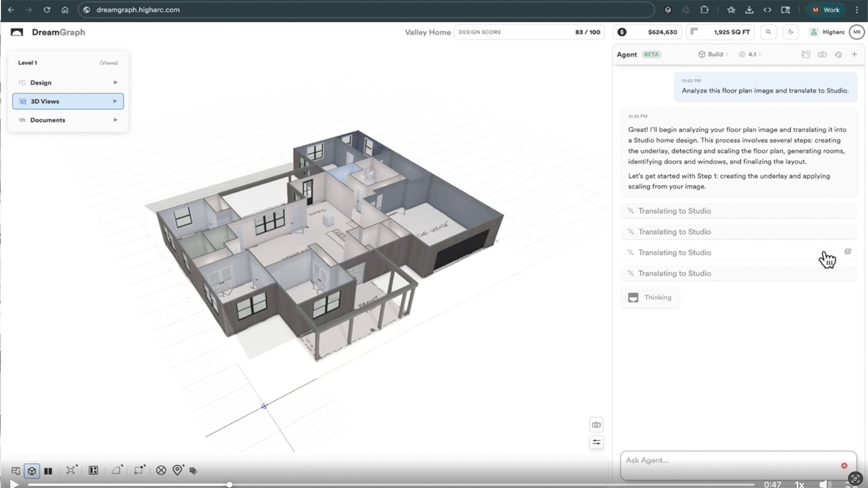The image size is (868, 488).
Task: Select the 3D Views menu item
Action: [x=68, y=101]
